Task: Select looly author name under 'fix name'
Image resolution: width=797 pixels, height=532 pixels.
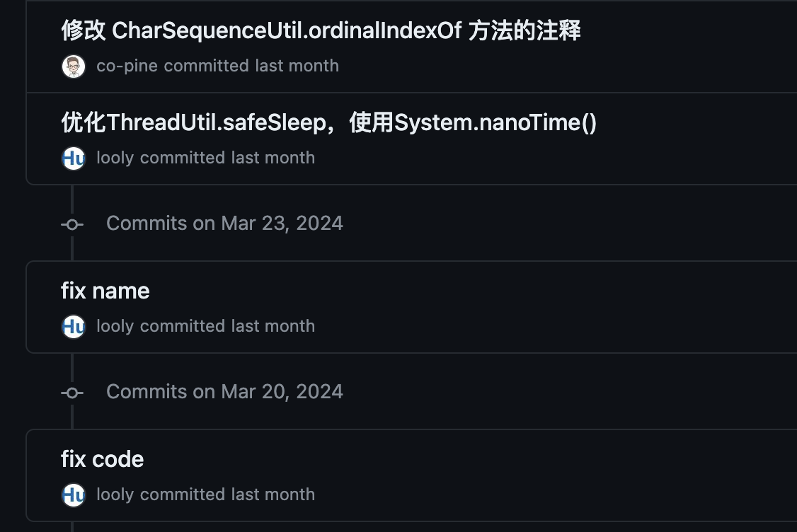Action: point(115,326)
